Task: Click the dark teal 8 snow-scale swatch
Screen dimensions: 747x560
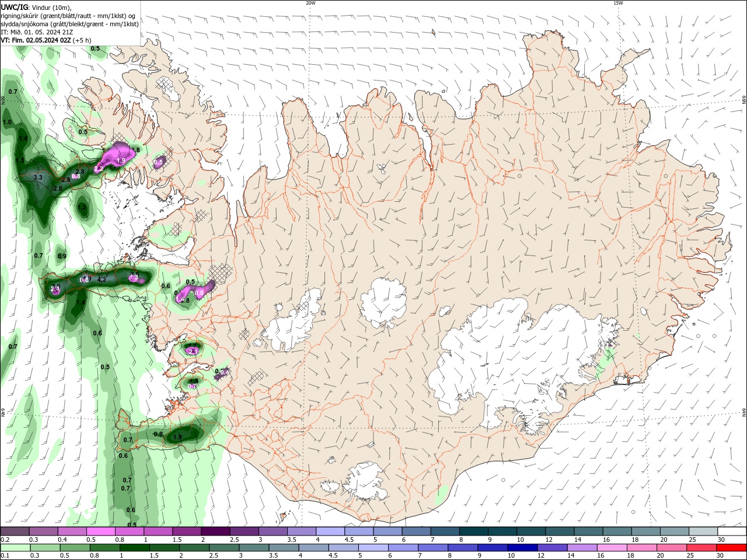Action: [474, 531]
